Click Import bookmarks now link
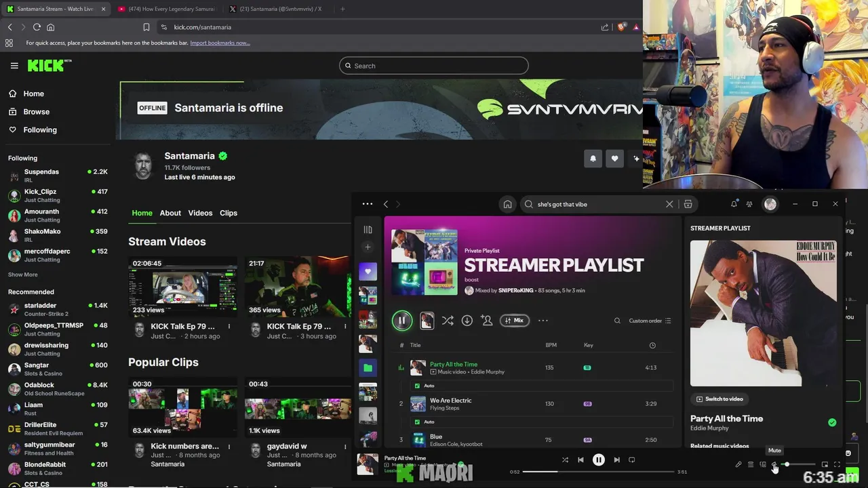Viewport: 868px width, 488px height. (x=220, y=43)
